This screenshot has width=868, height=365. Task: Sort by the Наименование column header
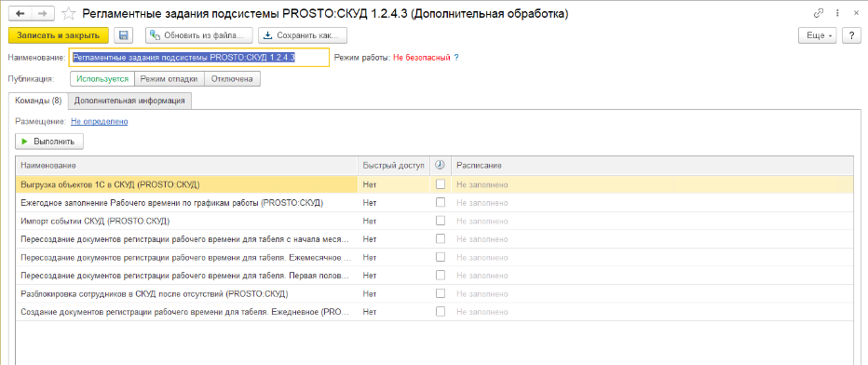tap(187, 166)
